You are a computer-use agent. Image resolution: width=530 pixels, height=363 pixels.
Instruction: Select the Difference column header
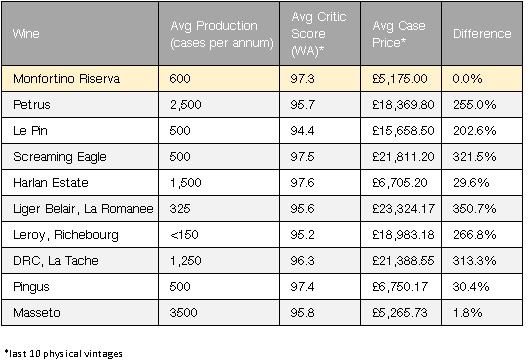click(x=482, y=34)
